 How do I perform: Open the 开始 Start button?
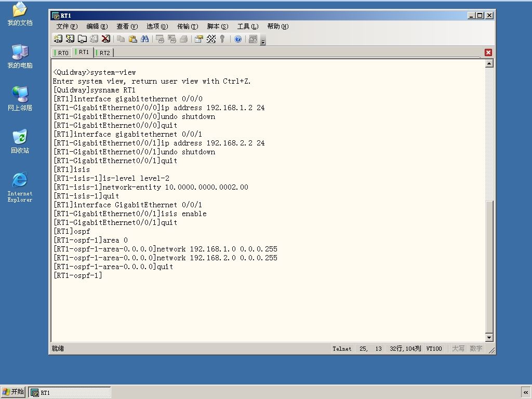[x=13, y=392]
